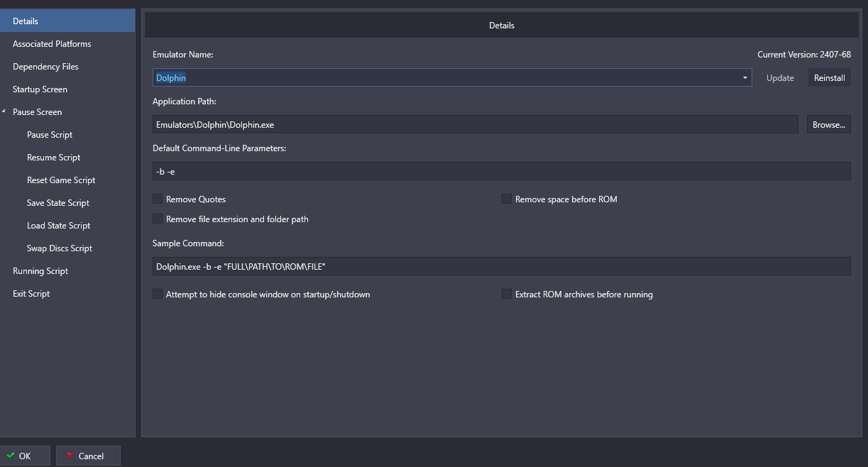Click the Sample Command field
The height and width of the screenshot is (467, 868).
pos(501,266)
